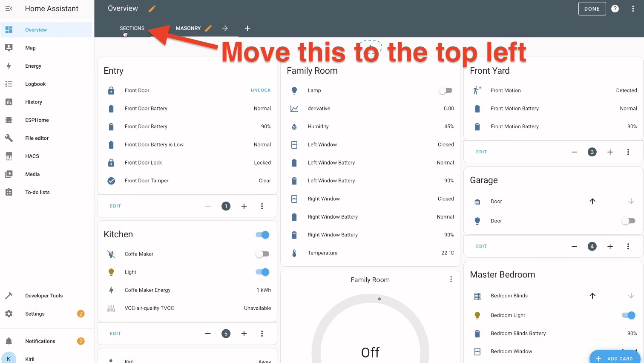Decrease Kitchen card position minus

click(x=208, y=334)
